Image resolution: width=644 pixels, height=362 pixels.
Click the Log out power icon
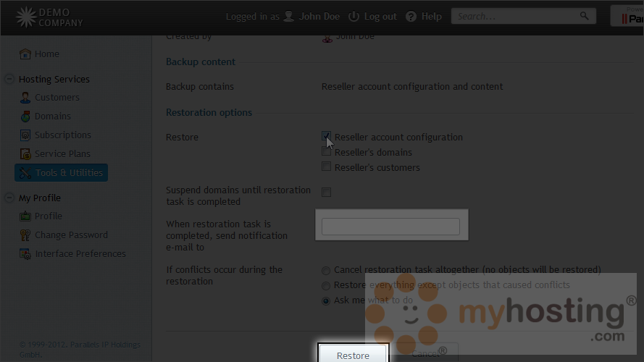354,17
